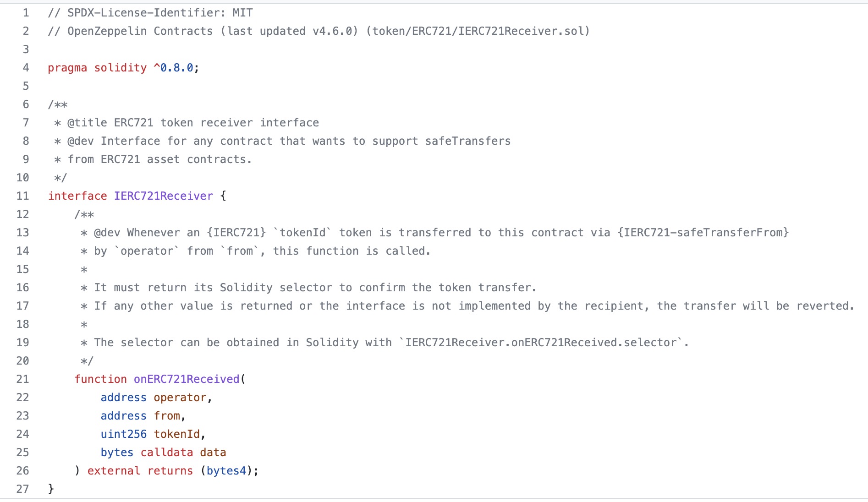Click the onERC721Received function name
Image resolution: width=868 pixels, height=502 pixels.
click(187, 379)
